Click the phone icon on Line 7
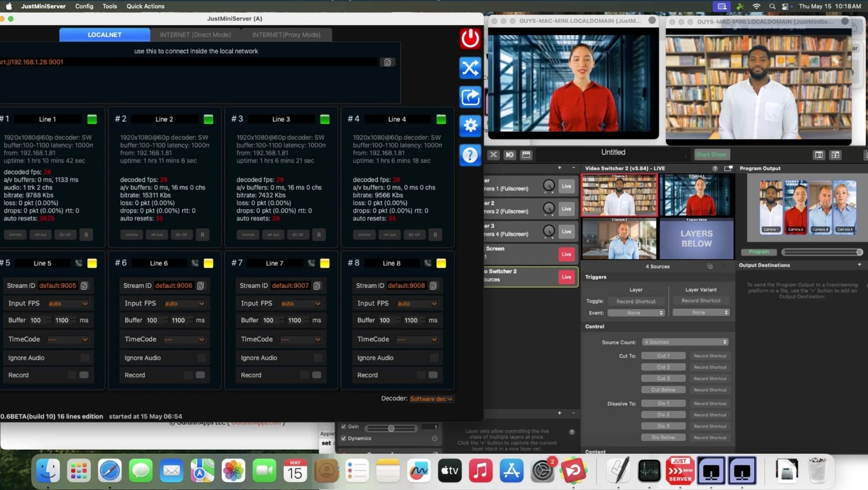 [x=311, y=263]
